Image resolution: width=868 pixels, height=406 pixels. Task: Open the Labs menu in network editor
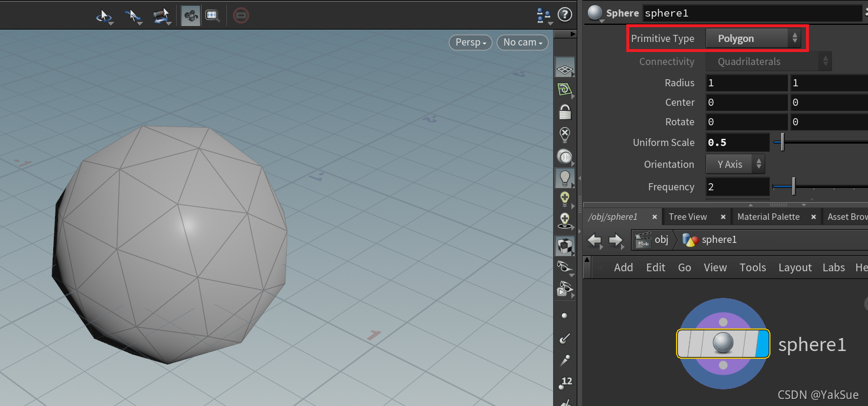click(x=834, y=268)
